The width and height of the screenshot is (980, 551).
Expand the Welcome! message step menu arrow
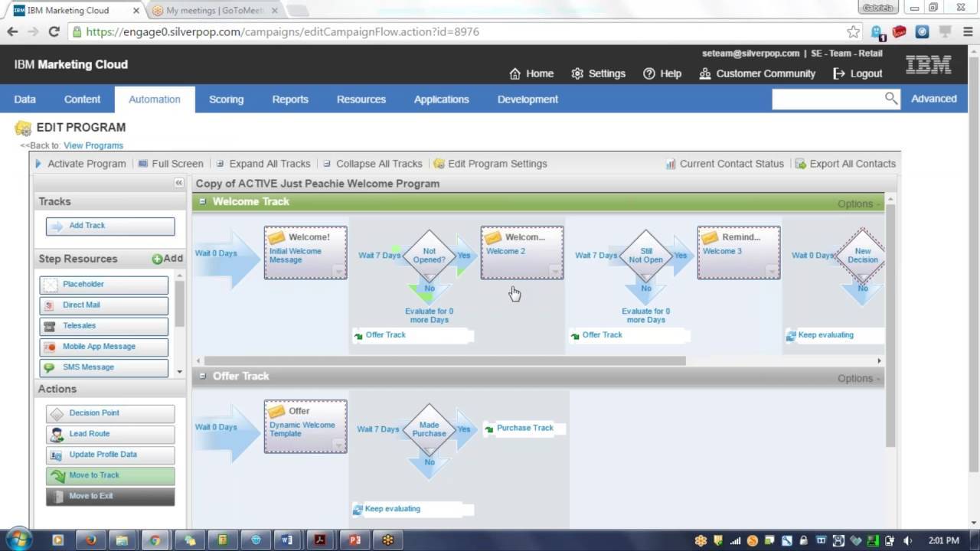click(338, 271)
